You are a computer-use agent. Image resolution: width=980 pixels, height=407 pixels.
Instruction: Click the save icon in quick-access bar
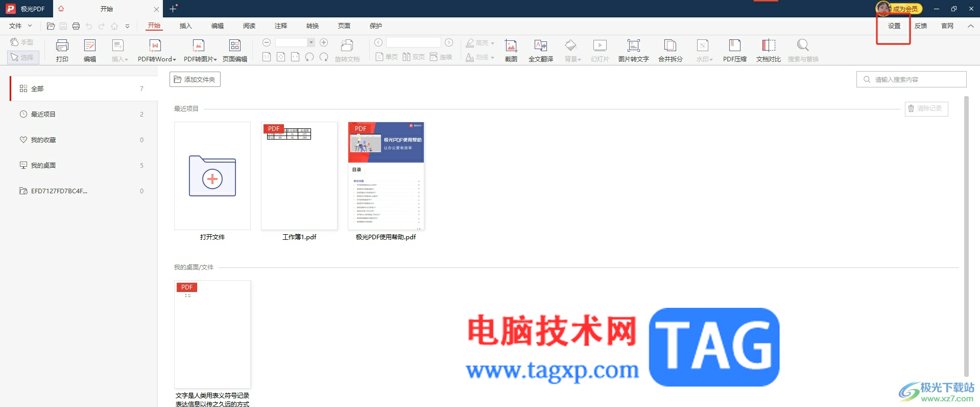tap(63, 26)
